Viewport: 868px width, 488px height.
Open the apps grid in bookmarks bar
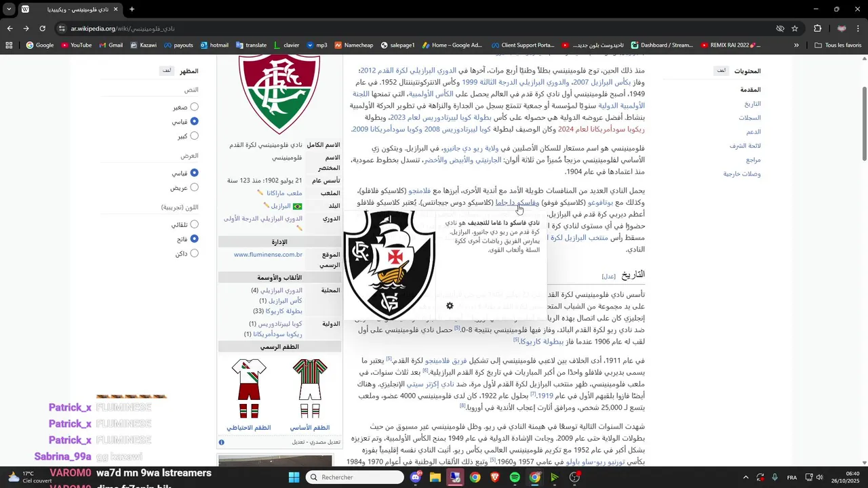(x=9, y=45)
